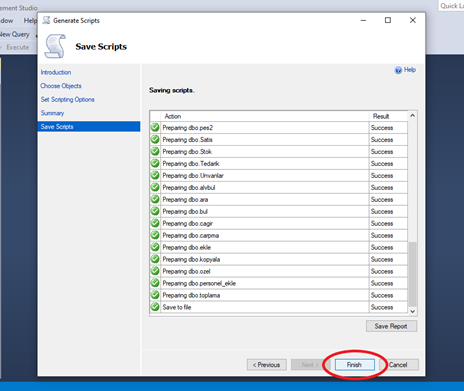Select the 'Preparing dbo.ara' action text
Image resolution: width=464 pixels, height=391 pixels.
[x=185, y=200]
